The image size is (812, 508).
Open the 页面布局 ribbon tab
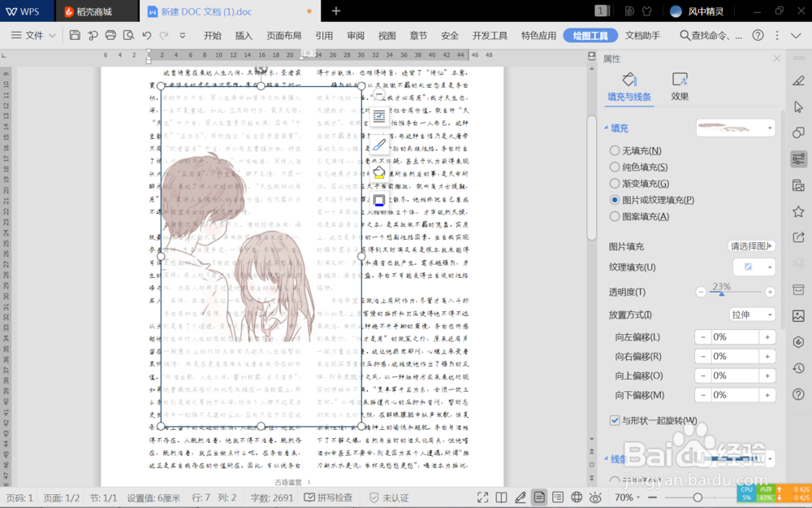pyautogui.click(x=283, y=35)
